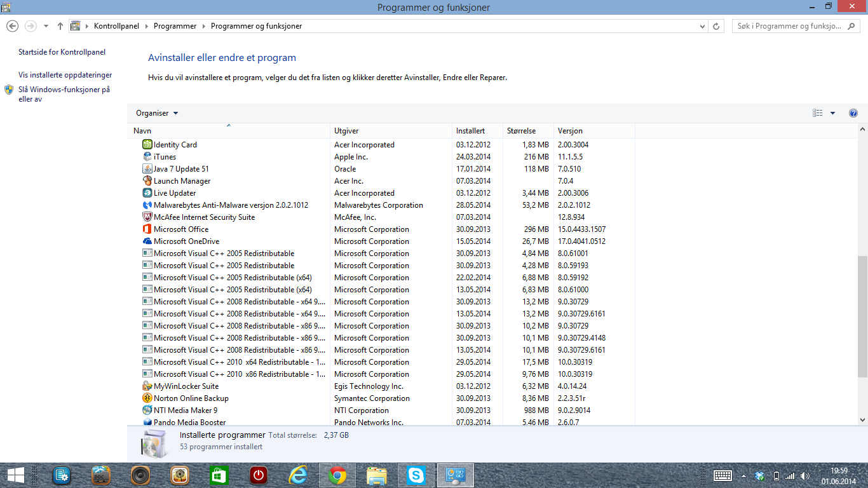
Task: Open the address bar history dropdown
Action: [702, 26]
